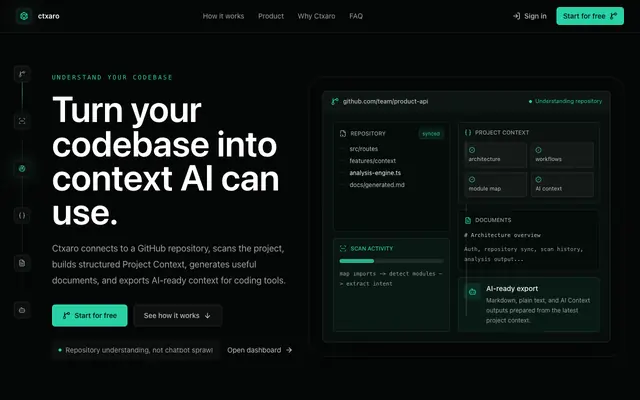
Task: Click check icon on architecture card
Action: tap(472, 150)
